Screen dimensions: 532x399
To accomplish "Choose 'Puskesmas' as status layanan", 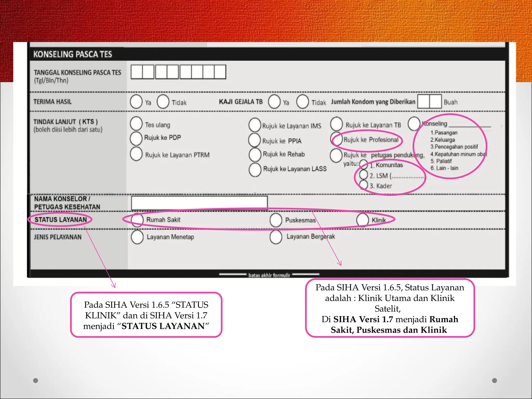I will (276, 220).
